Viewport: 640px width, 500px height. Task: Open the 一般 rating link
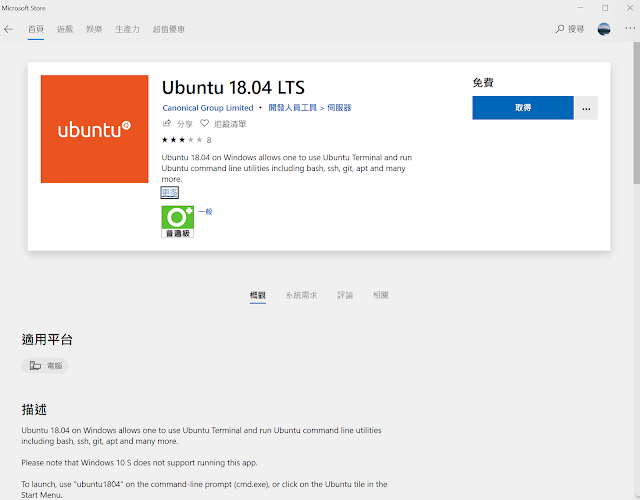(x=205, y=211)
